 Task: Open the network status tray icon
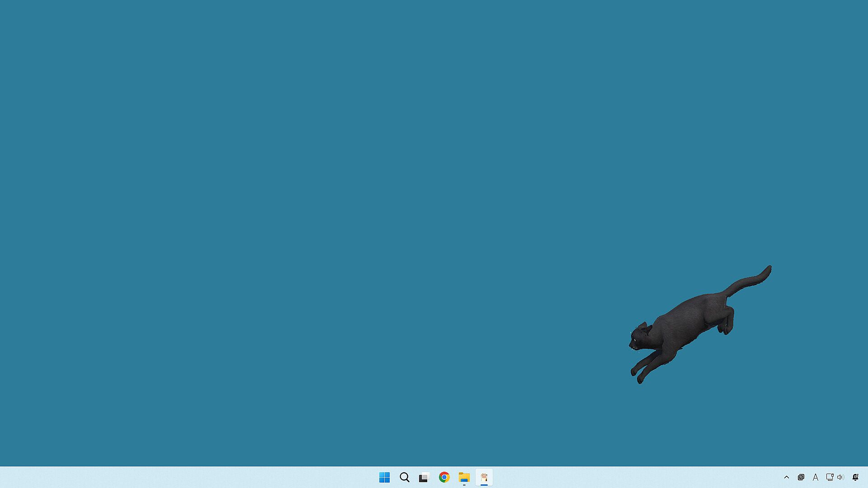(830, 477)
